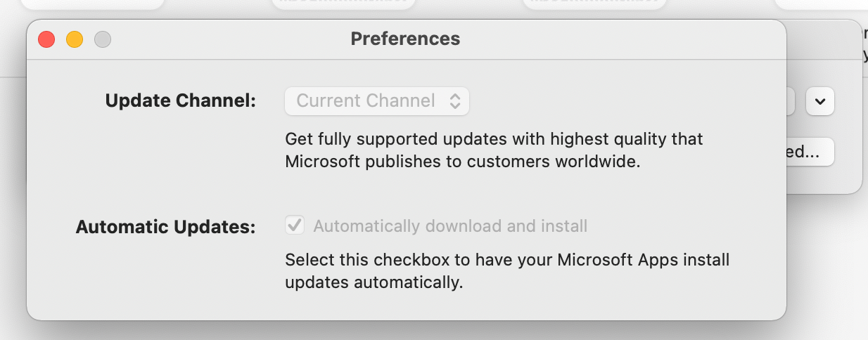The width and height of the screenshot is (868, 340).
Task: Expand the chevron-down button behind Preferences
Action: point(820,101)
